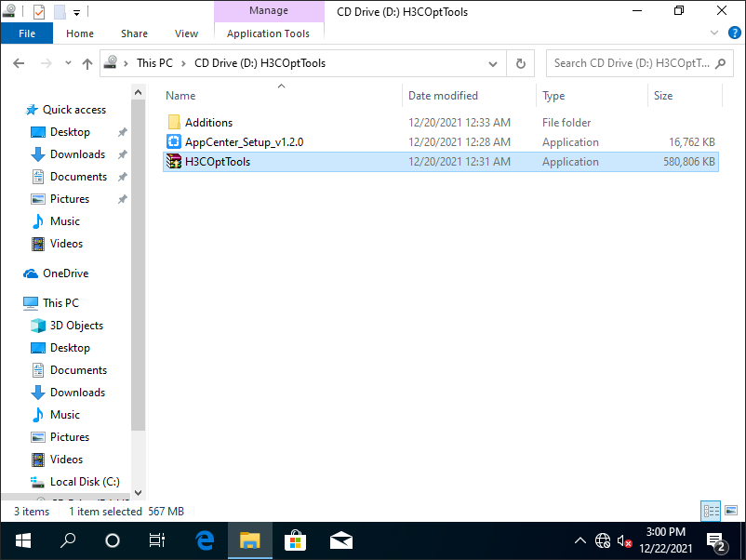
Task: Refresh the current folder
Action: (521, 63)
